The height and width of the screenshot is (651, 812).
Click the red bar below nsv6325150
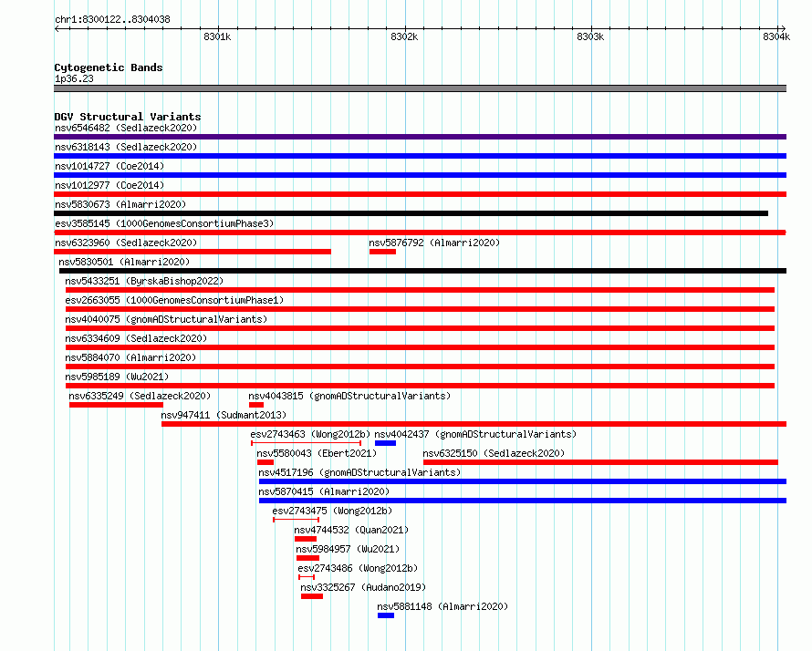tap(600, 462)
